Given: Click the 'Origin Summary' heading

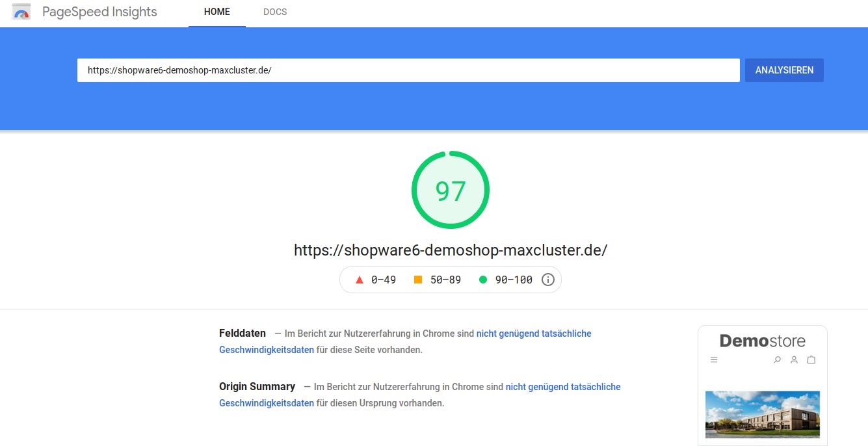Looking at the screenshot, I should pyautogui.click(x=257, y=387).
